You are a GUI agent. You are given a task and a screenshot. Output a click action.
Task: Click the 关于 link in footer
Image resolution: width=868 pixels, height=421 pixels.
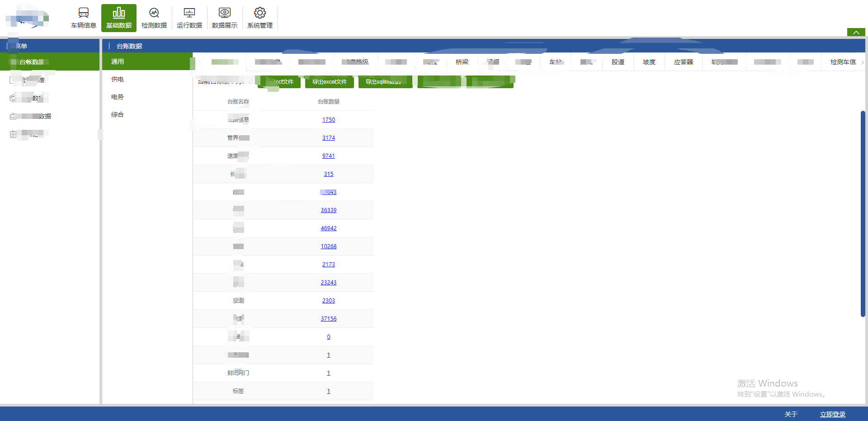pyautogui.click(x=791, y=414)
